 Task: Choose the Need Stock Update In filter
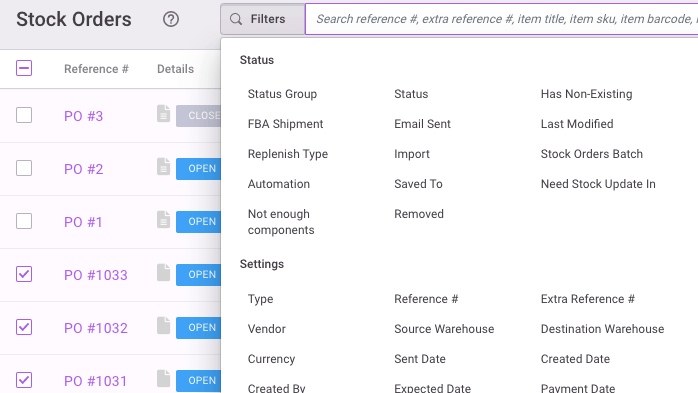tap(598, 184)
